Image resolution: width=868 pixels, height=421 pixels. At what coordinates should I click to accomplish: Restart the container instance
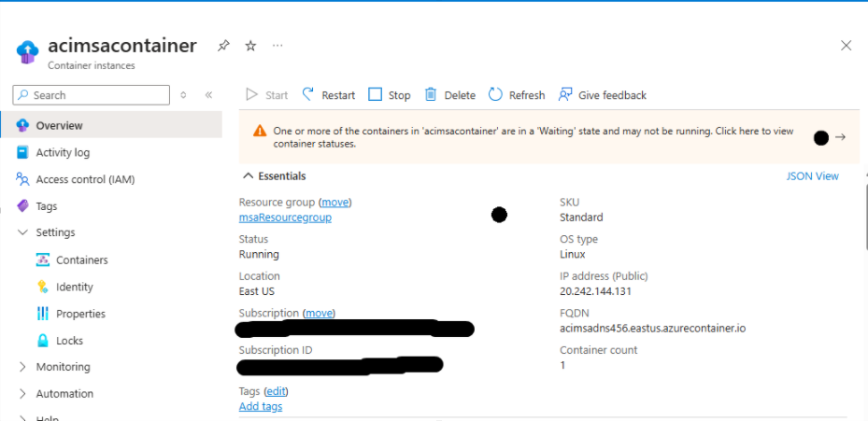(x=329, y=95)
